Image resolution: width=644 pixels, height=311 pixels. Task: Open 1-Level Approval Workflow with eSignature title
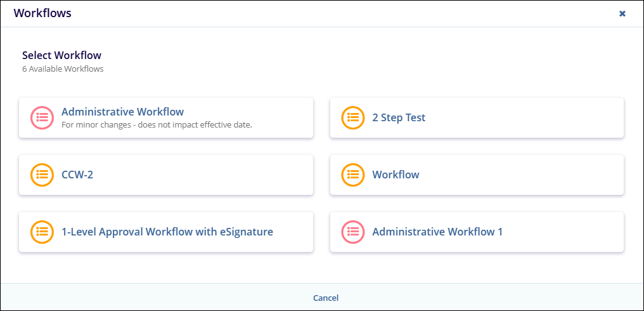coord(167,232)
